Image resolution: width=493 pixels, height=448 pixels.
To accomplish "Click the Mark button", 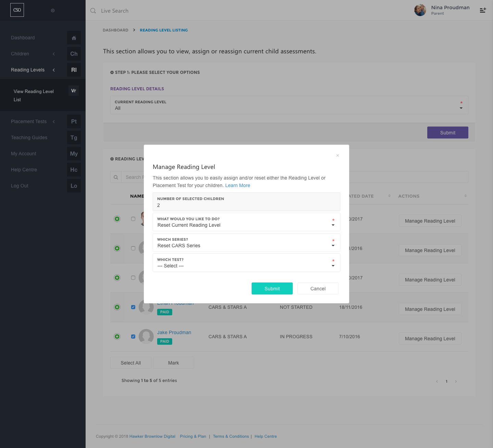I will pos(174,363).
